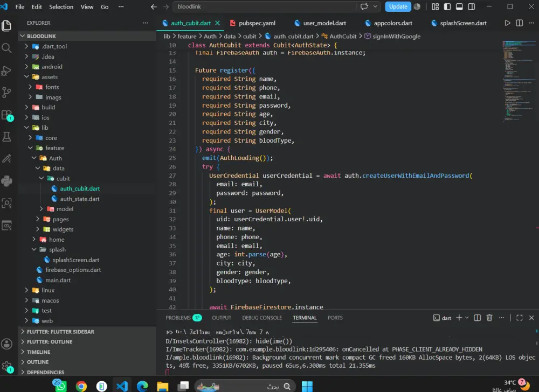Close the terminal panel
The width and height of the screenshot is (539, 392).
(x=531, y=318)
